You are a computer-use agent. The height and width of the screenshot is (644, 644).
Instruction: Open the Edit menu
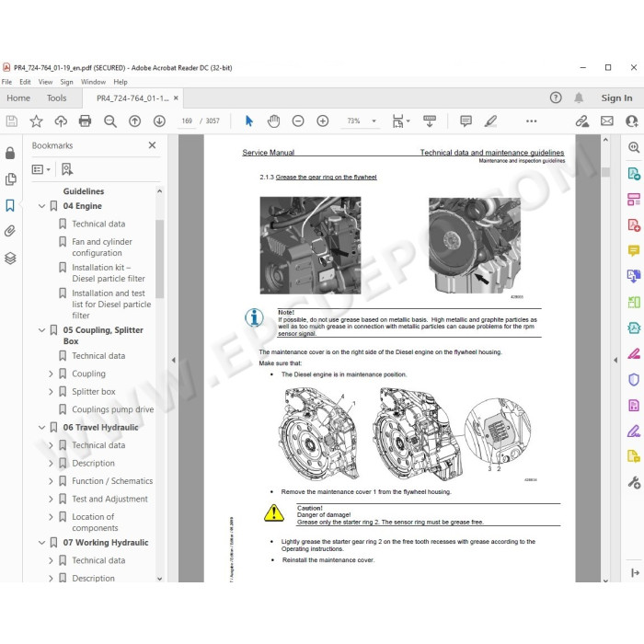point(25,82)
